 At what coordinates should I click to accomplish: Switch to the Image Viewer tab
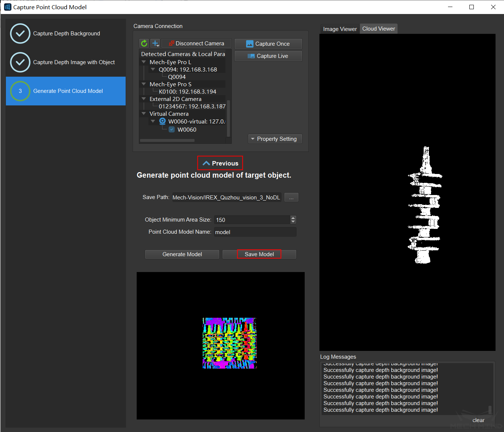pos(340,29)
